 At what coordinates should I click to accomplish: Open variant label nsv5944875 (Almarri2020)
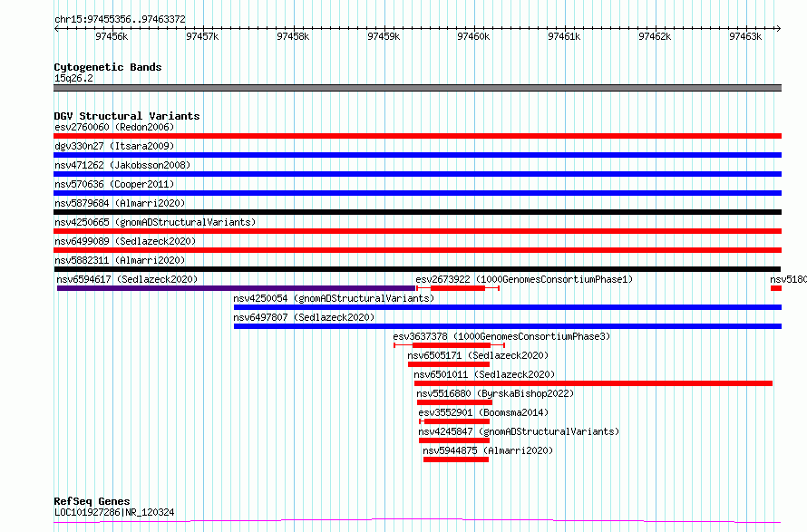click(488, 450)
